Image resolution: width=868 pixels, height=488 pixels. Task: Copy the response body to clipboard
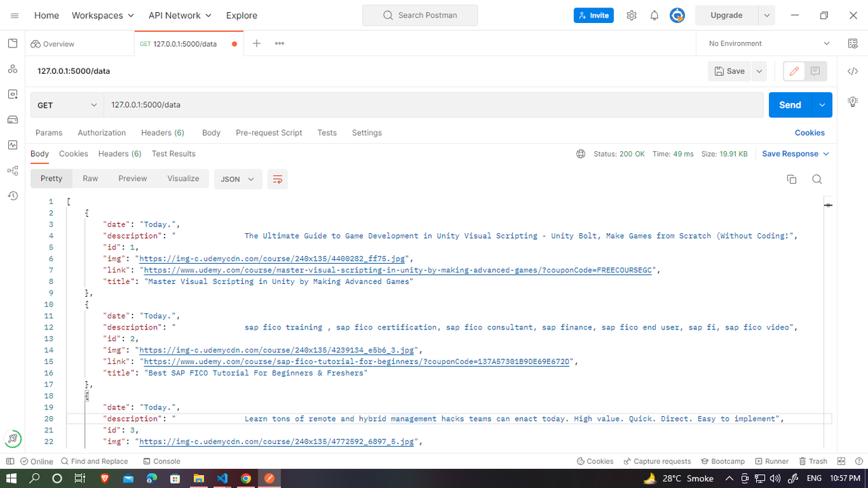(x=791, y=179)
